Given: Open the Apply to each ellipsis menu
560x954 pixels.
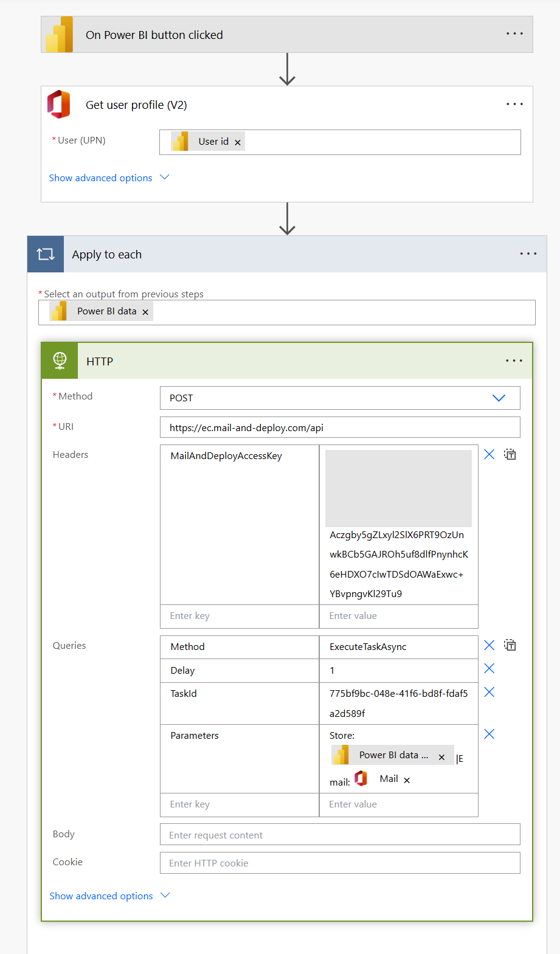Looking at the screenshot, I should 528,254.
